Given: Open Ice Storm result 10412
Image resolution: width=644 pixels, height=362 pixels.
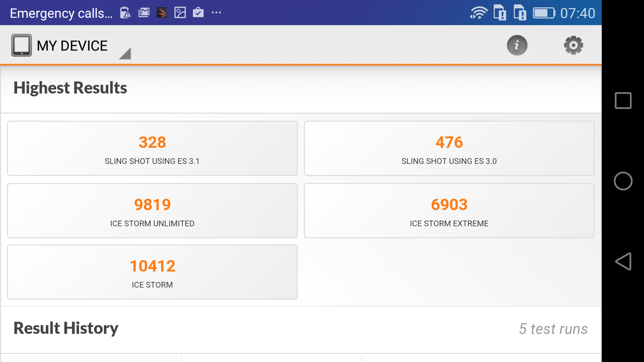Looking at the screenshot, I should (152, 272).
